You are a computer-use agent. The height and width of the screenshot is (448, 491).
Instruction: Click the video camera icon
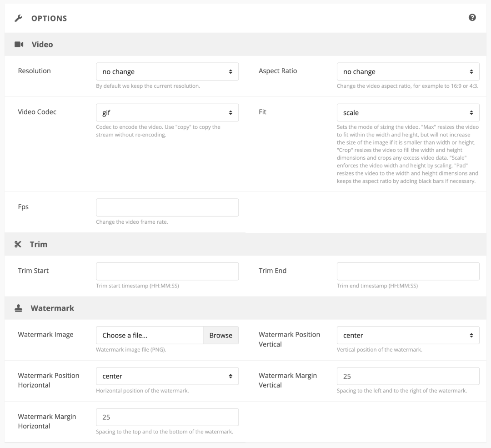click(x=19, y=45)
